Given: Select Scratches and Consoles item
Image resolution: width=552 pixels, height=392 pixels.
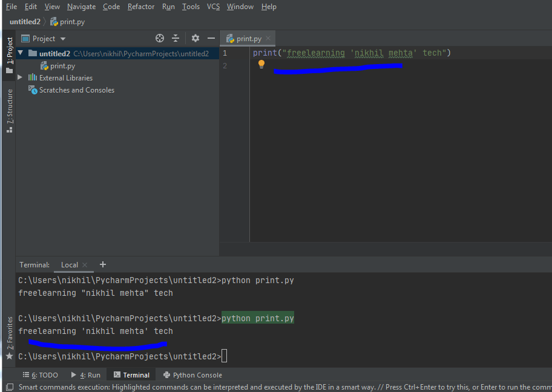Looking at the screenshot, I should pos(71,90).
